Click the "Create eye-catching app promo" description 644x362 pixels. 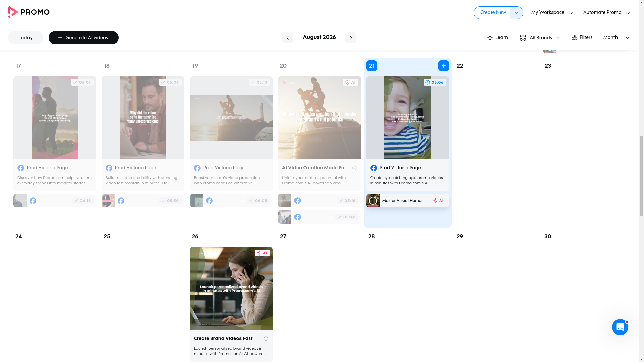click(x=407, y=181)
